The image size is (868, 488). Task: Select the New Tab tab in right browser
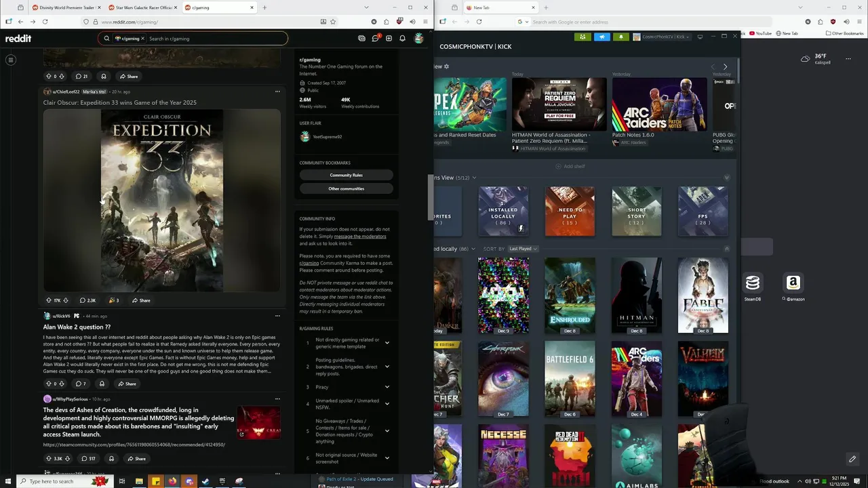pos(501,7)
